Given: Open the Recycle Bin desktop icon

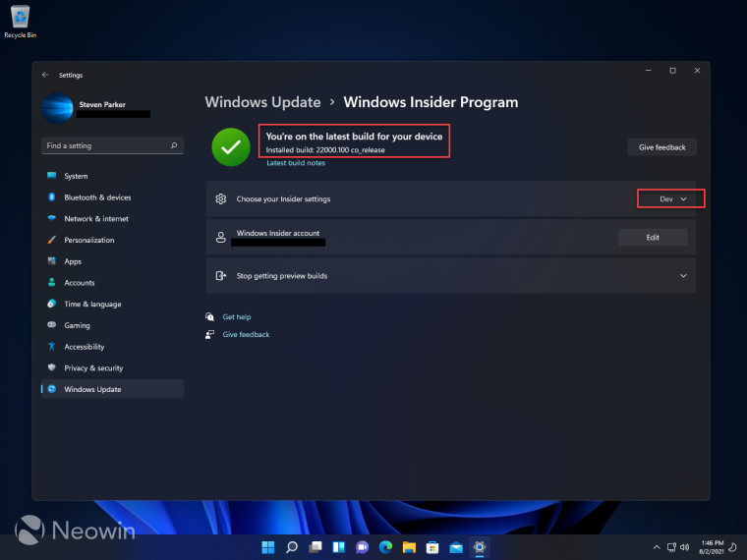Looking at the screenshot, I should point(20,22).
